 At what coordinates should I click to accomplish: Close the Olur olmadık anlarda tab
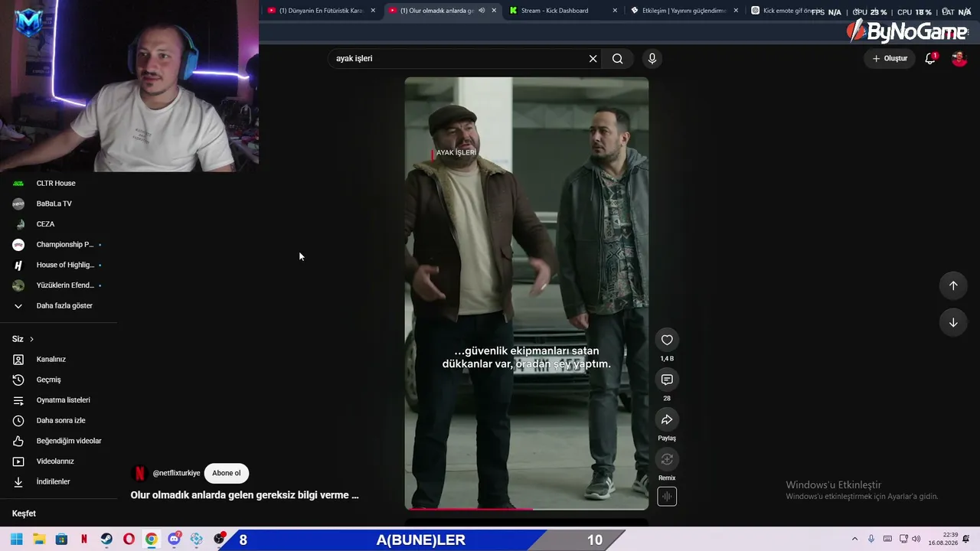point(494,11)
